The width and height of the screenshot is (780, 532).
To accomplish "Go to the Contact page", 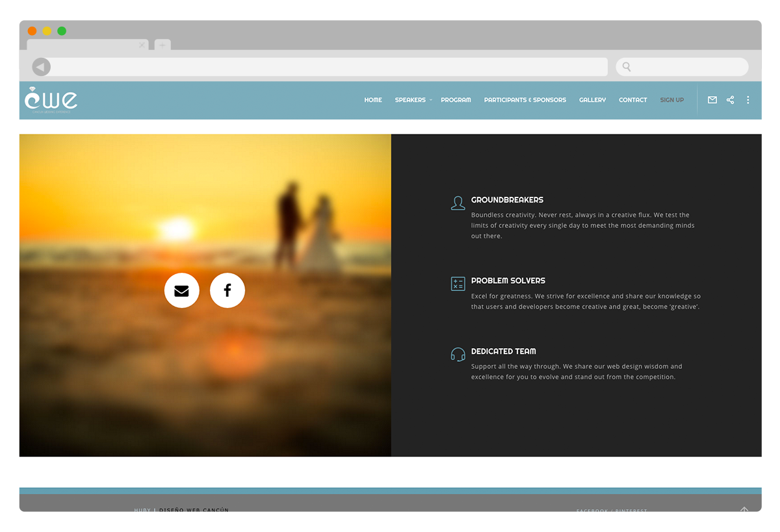I will coord(633,100).
